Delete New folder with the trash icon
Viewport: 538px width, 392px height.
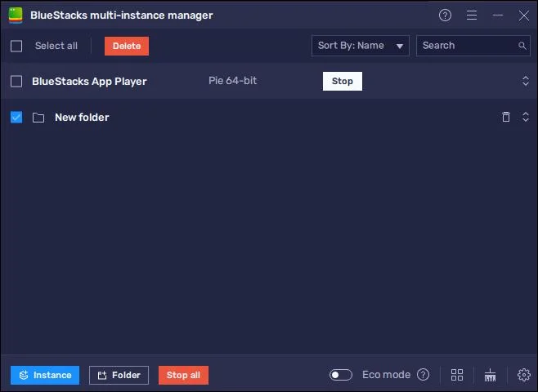click(506, 117)
